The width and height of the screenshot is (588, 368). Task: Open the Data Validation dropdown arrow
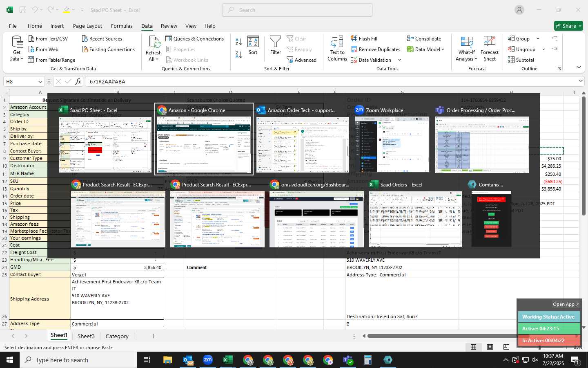coord(399,60)
